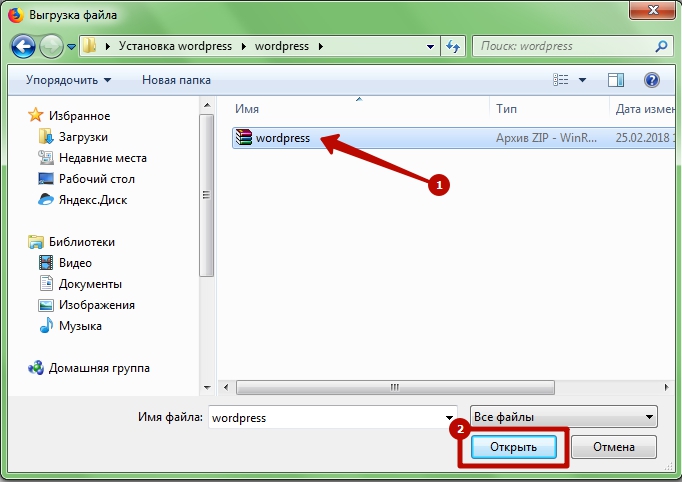Click the 'Отмена' button

pyautogui.click(x=614, y=447)
